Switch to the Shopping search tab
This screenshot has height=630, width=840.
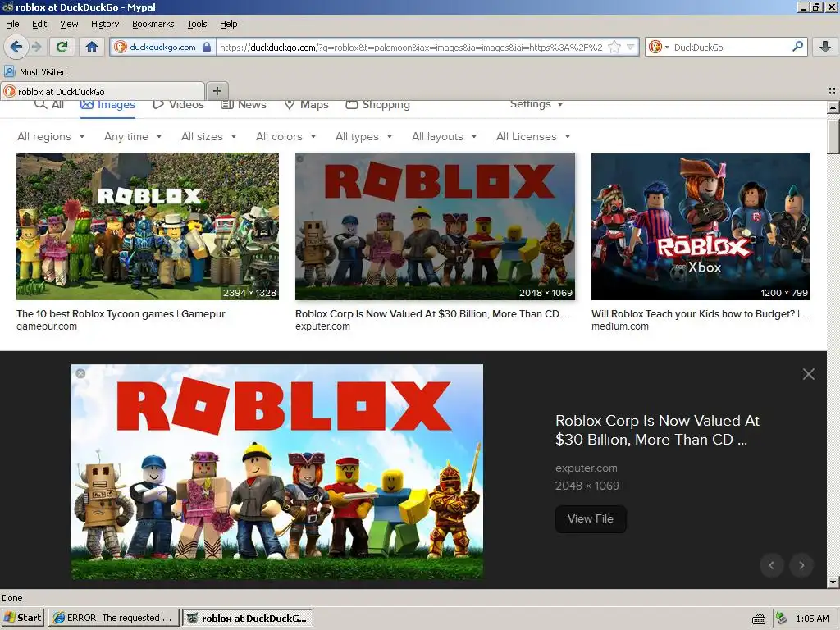pyautogui.click(x=377, y=104)
